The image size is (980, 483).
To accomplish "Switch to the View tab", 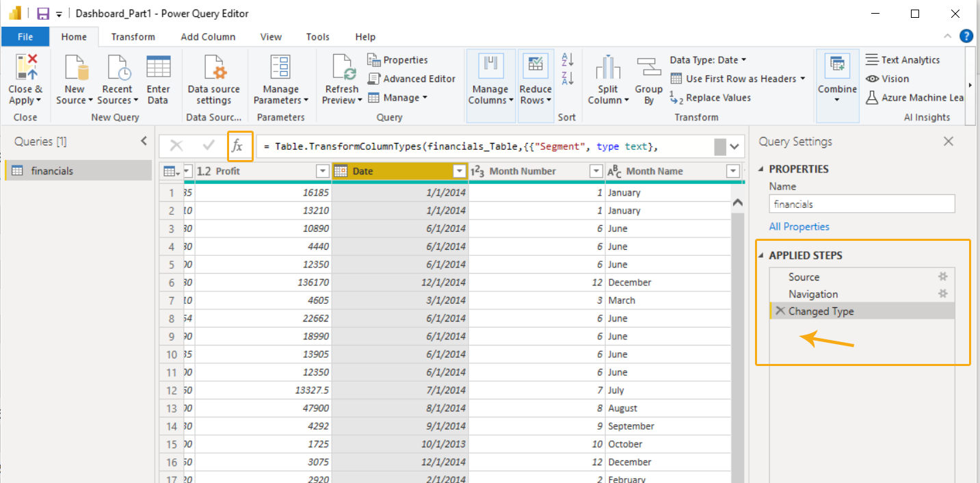I will (x=271, y=37).
